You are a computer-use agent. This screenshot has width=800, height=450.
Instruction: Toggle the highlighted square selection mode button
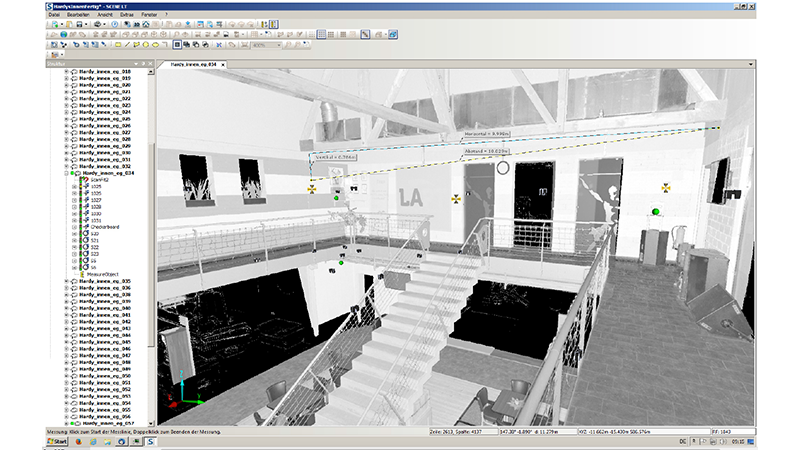177,45
